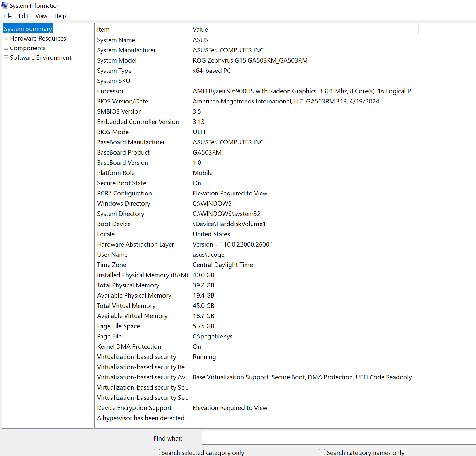476x456 pixels.
Task: Click the Value column header
Action: (305, 29)
